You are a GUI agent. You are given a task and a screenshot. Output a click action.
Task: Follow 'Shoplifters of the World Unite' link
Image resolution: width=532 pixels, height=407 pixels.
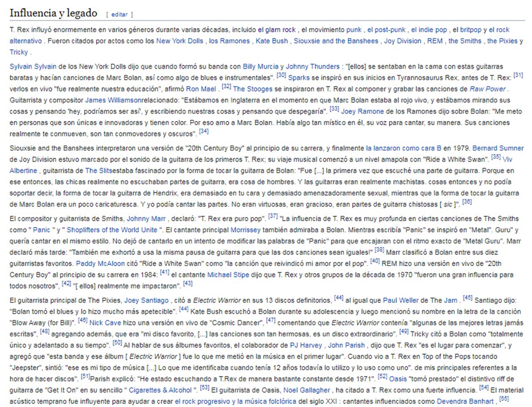click(x=111, y=230)
